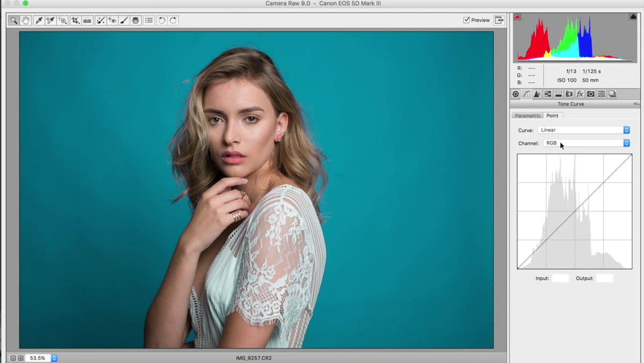This screenshot has width=644, height=363.
Task: Rotate image 90 degrees clockwise
Action: 173,20
